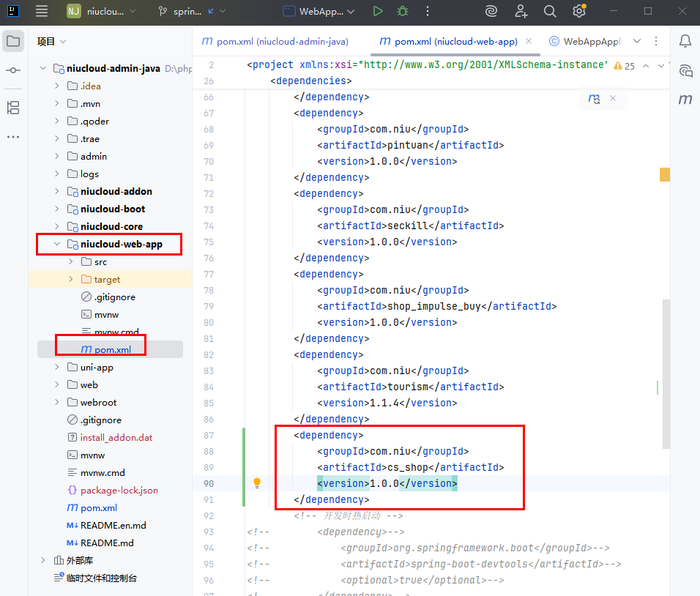The image size is (700, 596).
Task: Open the WebApp run configuration dropdown
Action: click(319, 11)
